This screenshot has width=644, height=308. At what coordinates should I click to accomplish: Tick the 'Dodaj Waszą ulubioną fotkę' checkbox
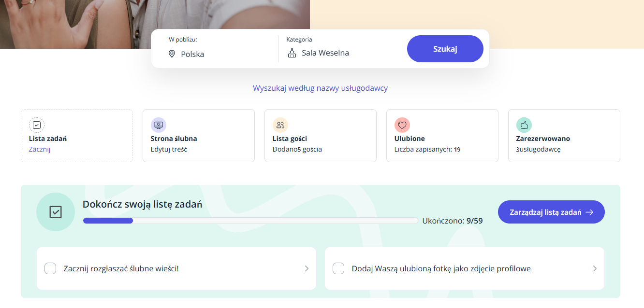[338, 268]
